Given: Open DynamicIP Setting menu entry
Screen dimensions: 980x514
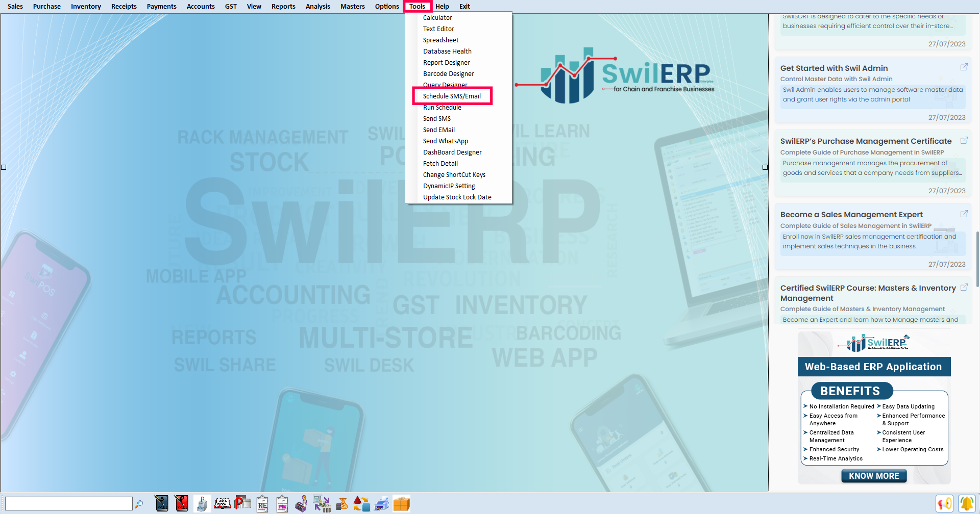Looking at the screenshot, I should (x=458, y=186).
